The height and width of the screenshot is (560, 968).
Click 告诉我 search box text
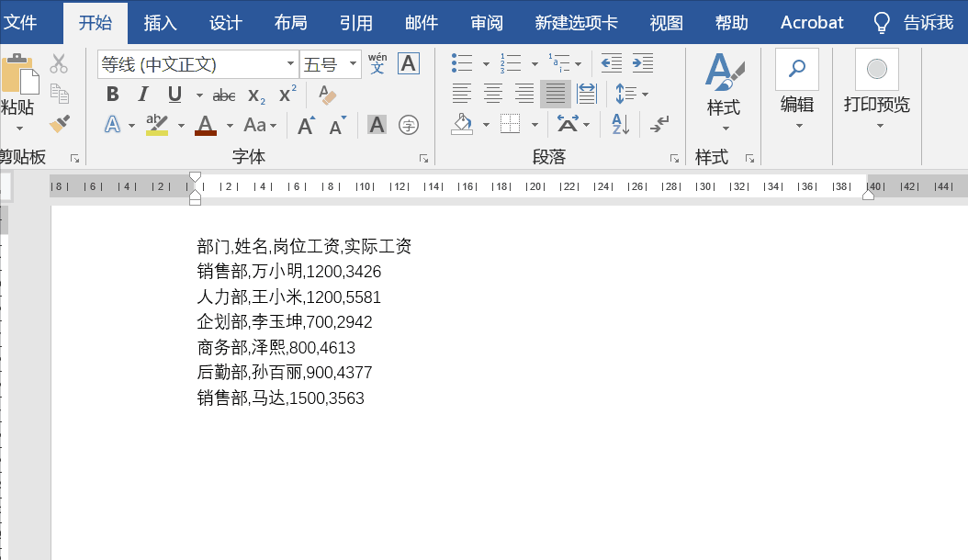pos(929,23)
